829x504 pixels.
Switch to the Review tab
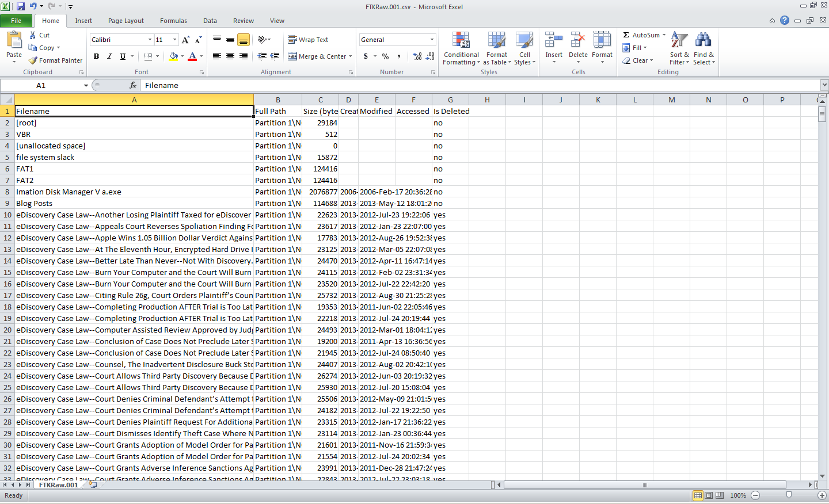pos(244,21)
